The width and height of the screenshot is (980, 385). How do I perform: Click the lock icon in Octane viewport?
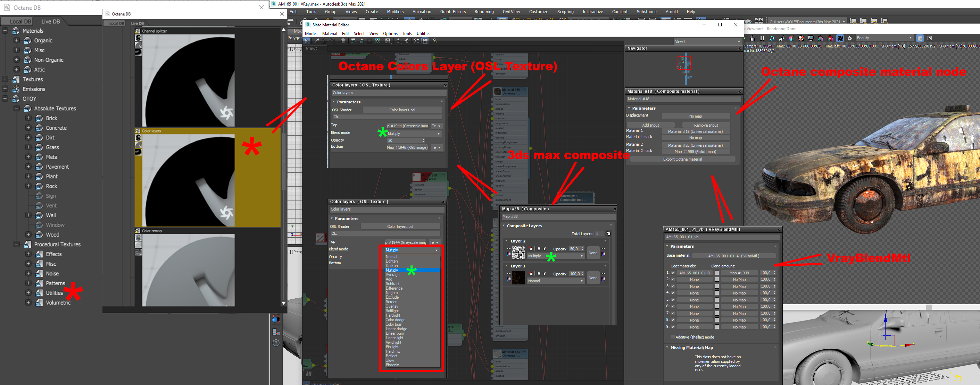point(753,38)
